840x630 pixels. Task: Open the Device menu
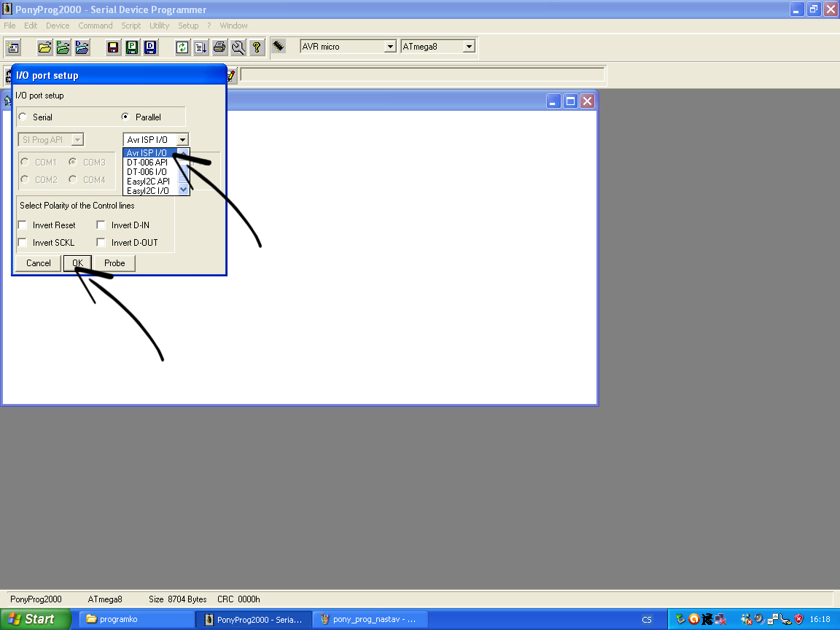coord(58,26)
